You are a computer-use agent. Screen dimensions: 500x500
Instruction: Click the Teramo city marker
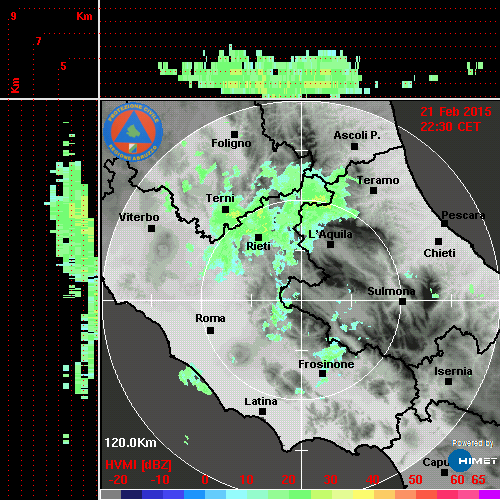374,191
